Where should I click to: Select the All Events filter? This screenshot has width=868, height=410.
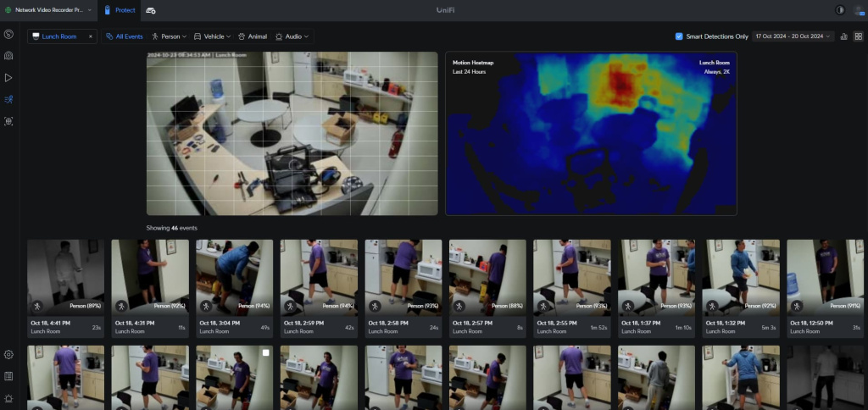pyautogui.click(x=125, y=36)
